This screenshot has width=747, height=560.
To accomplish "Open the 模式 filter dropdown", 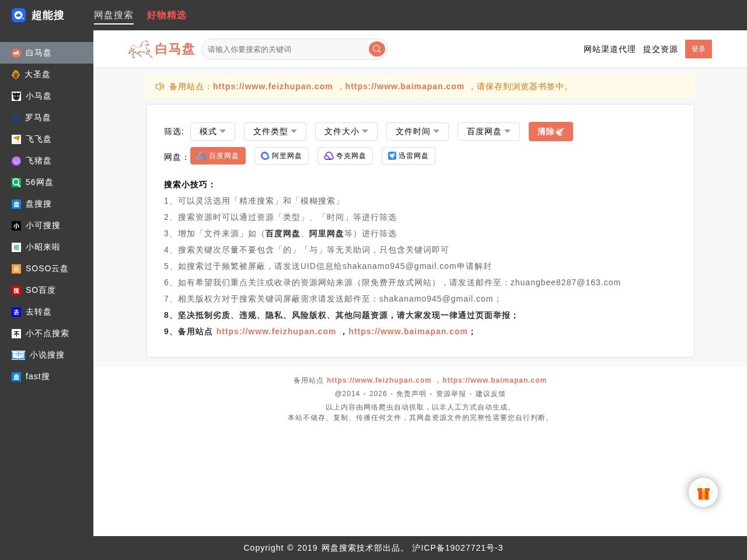I will 212,131.
